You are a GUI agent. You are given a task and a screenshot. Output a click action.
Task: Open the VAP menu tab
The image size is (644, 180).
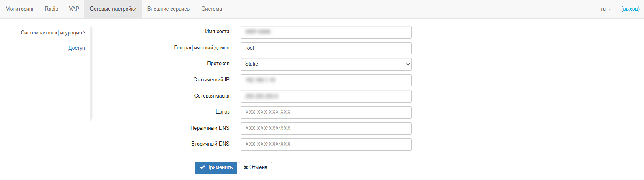click(x=74, y=9)
